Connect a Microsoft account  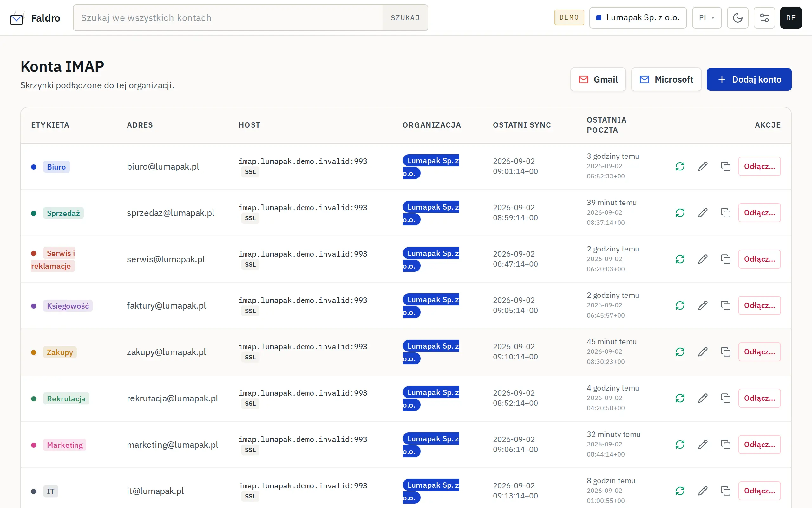666,79
